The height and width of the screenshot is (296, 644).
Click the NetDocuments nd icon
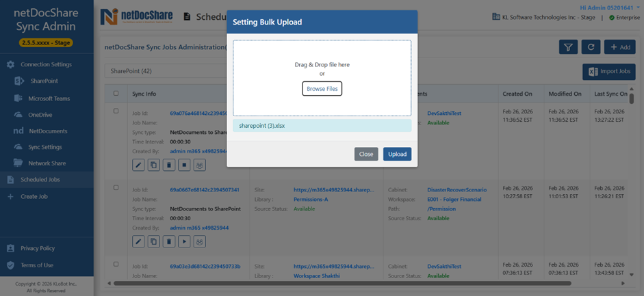click(18, 131)
